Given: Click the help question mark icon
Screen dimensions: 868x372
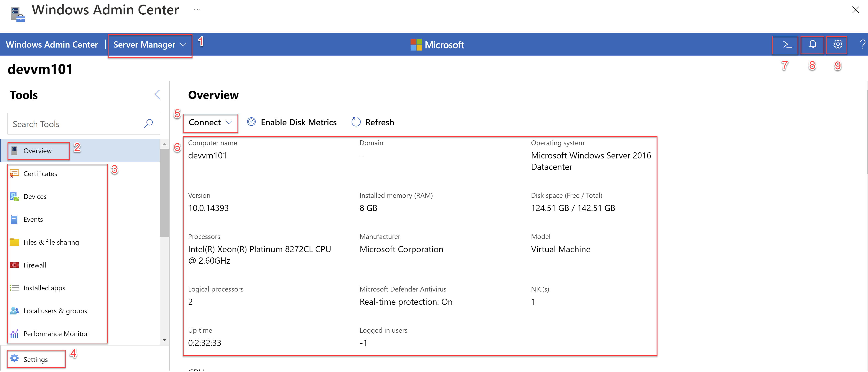Looking at the screenshot, I should tap(862, 45).
